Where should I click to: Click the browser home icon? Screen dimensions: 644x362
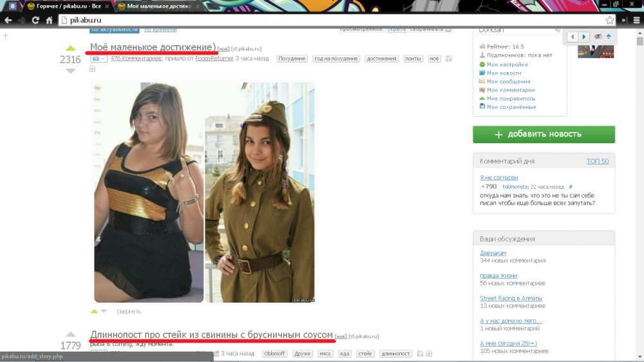[49, 20]
